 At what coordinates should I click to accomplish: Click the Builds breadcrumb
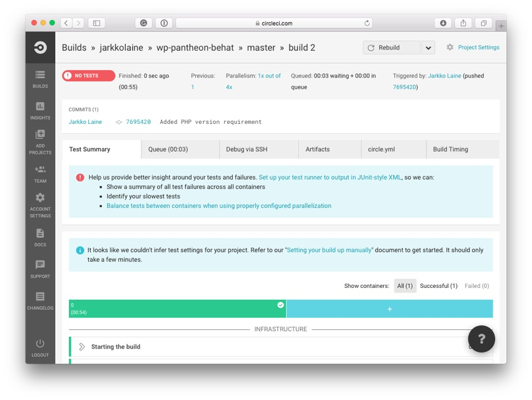[x=74, y=48]
